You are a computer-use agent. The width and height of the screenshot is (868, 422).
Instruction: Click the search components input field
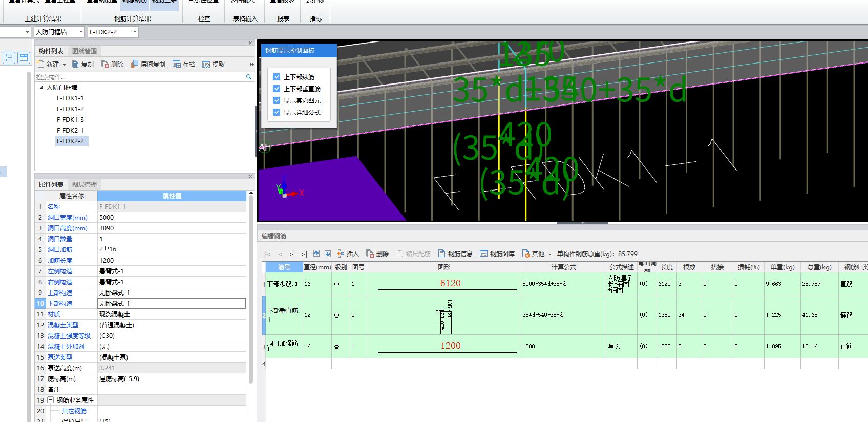click(x=140, y=77)
